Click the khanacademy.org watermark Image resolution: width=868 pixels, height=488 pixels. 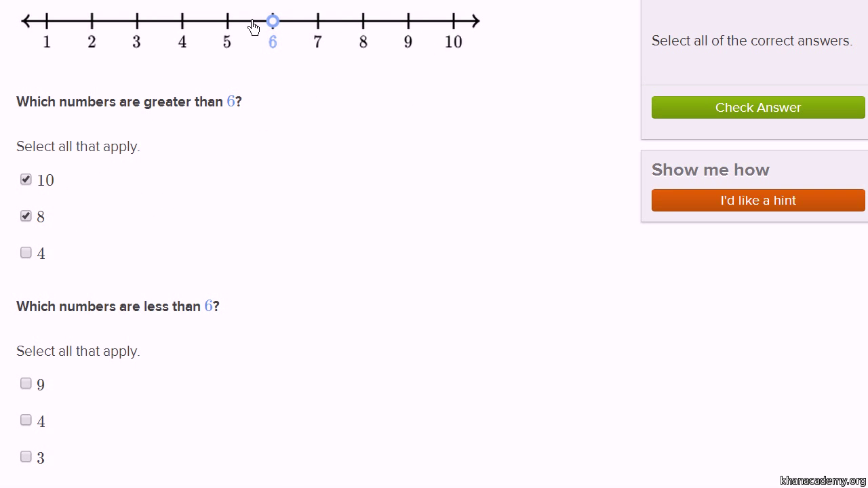(x=823, y=481)
